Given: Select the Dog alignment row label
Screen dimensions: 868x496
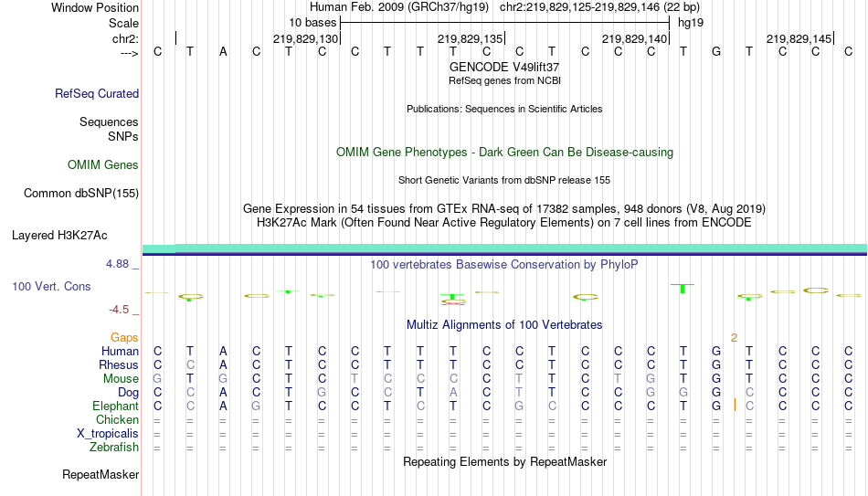Looking at the screenshot, I should pos(128,393).
